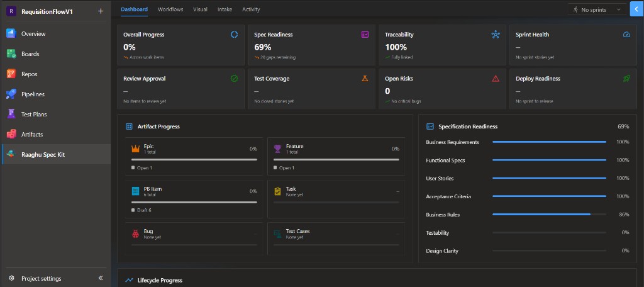This screenshot has width=644, height=287.
Task: Click the "20 gaps remaining" text
Action: [277, 57]
